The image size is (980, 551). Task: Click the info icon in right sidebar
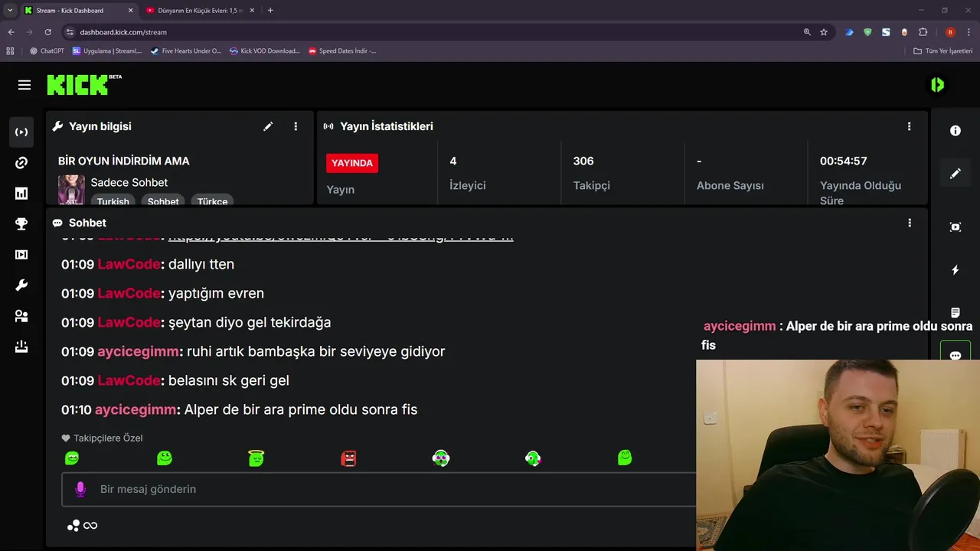pyautogui.click(x=955, y=131)
